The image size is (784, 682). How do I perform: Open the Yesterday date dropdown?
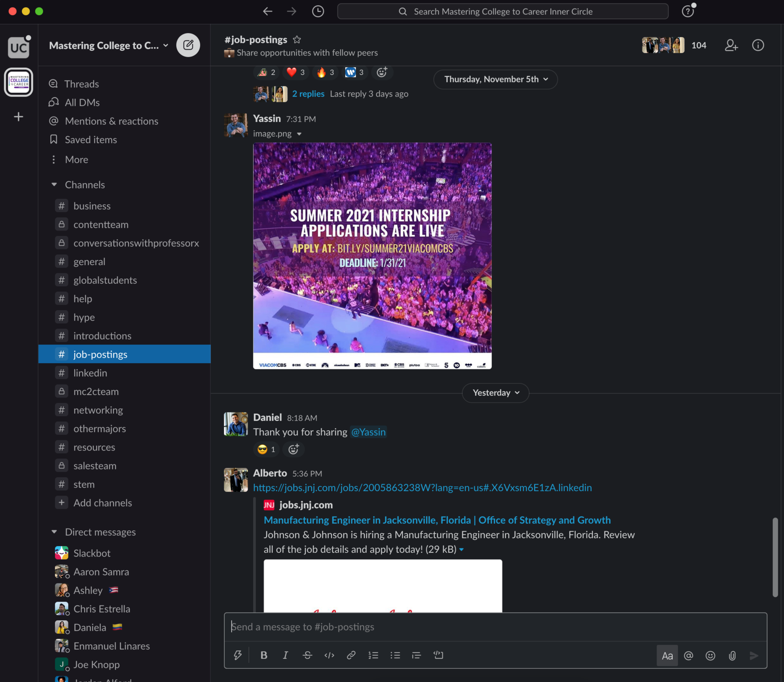[x=496, y=393]
